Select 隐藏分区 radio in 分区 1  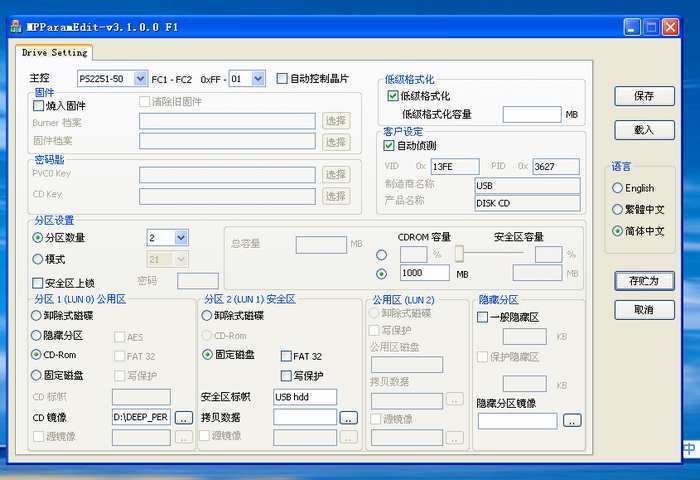pos(36,335)
